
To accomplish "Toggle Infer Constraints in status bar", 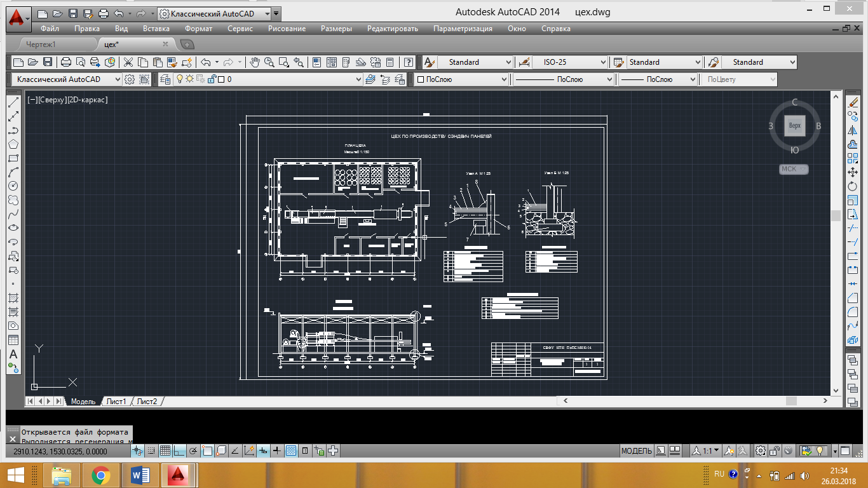I will (137, 451).
